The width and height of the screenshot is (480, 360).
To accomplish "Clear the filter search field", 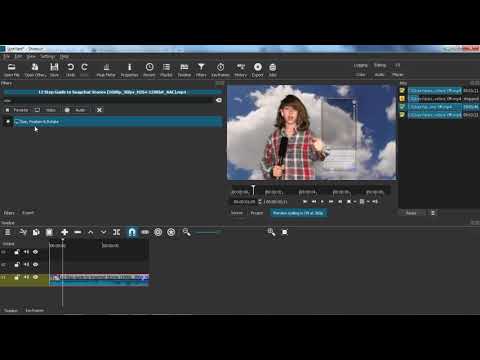I will [x=219, y=100].
